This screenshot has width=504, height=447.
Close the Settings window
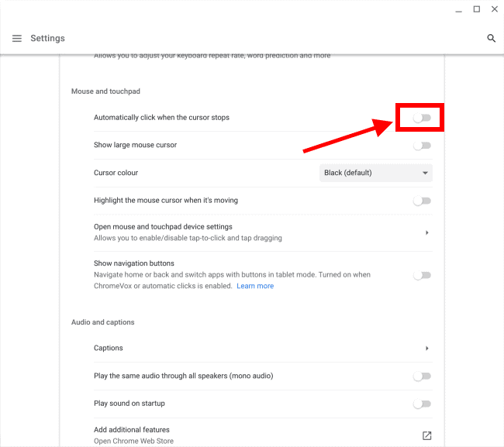[x=494, y=9]
